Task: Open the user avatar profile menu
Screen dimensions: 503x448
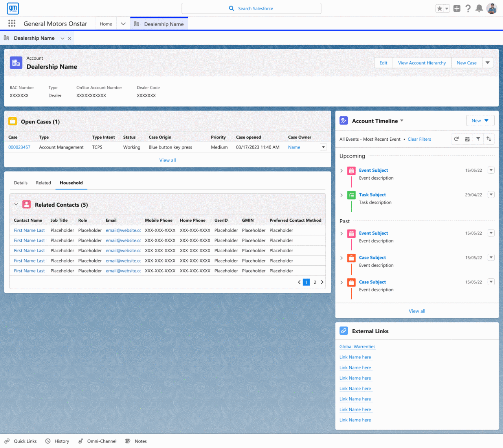Action: point(492,8)
